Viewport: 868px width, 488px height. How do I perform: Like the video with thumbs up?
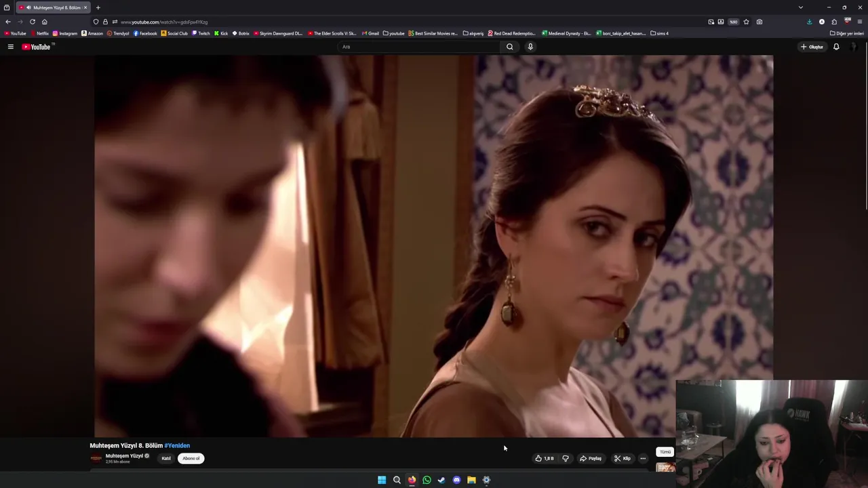click(545, 458)
